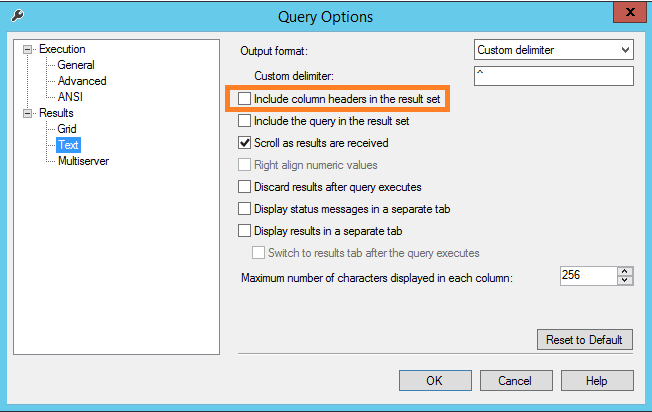Click the Custom delimiter text field
The image size is (652, 412).
click(553, 76)
